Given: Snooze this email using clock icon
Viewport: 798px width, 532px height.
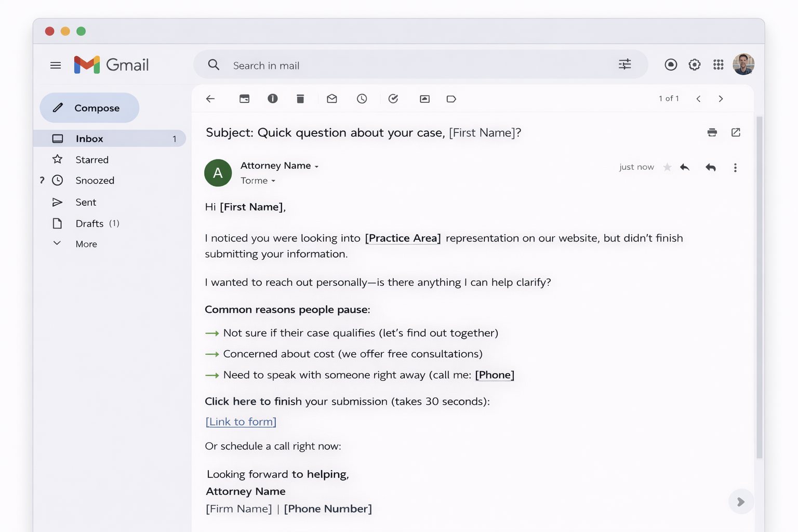Looking at the screenshot, I should pyautogui.click(x=362, y=99).
